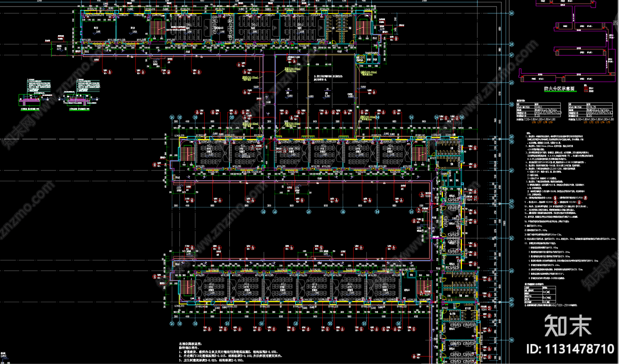Select note 3 about 卫生间 elevation

click(x=211, y=360)
